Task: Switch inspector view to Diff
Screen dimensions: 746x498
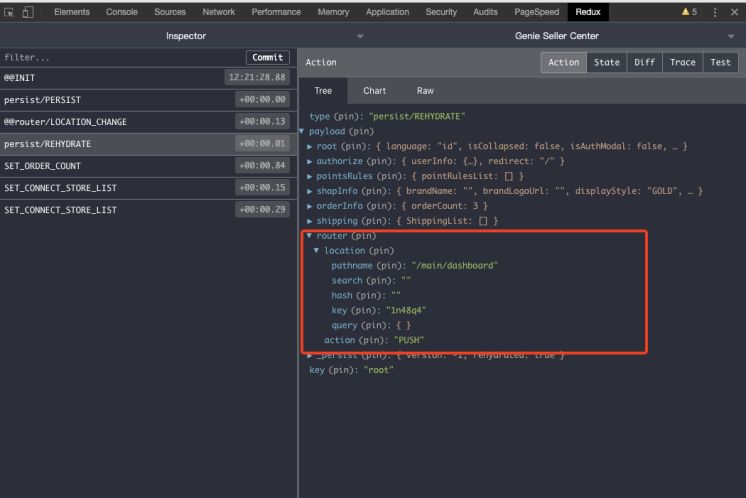Action: click(x=645, y=62)
